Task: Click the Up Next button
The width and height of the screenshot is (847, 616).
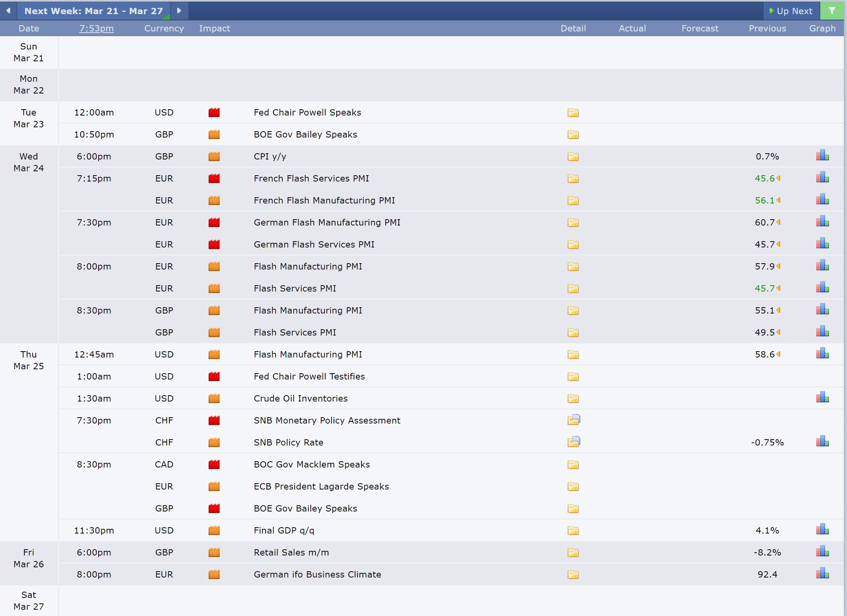Action: 791,11
